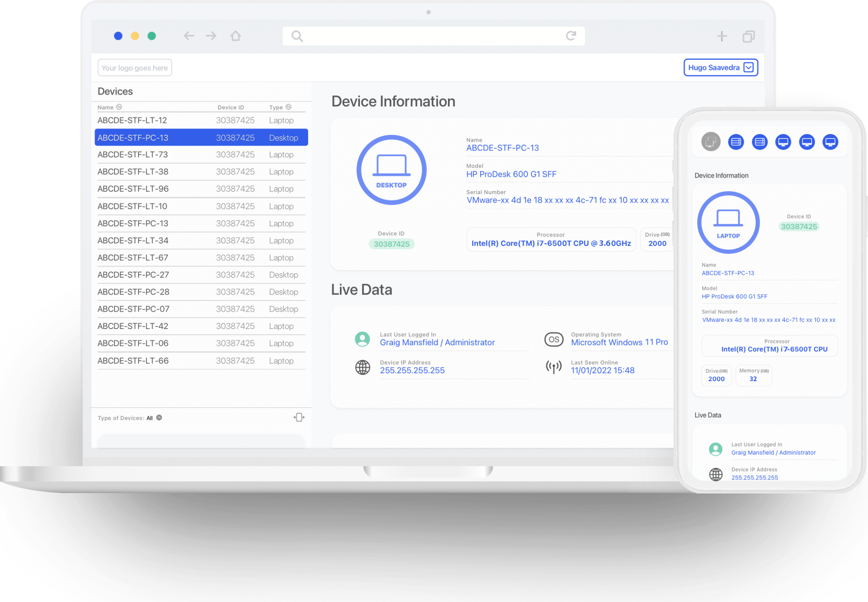
Task: Click the gray all-devices icon on phone
Action: pyautogui.click(x=711, y=142)
